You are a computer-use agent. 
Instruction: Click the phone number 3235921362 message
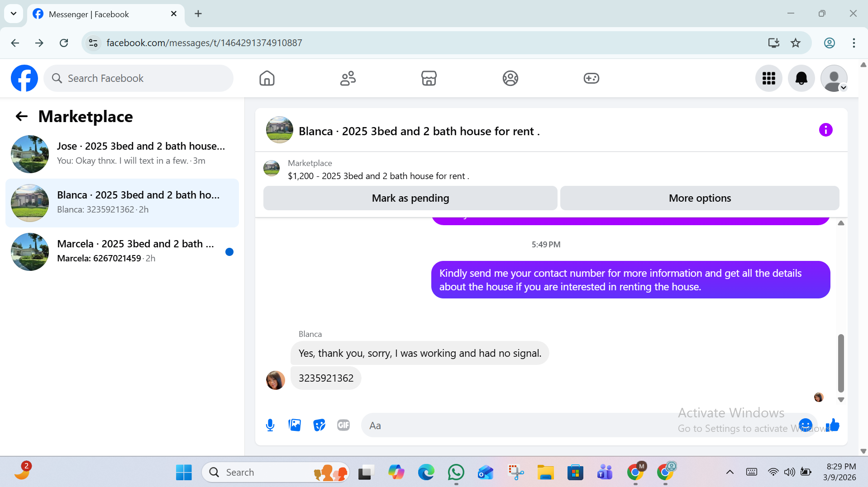coord(326,378)
